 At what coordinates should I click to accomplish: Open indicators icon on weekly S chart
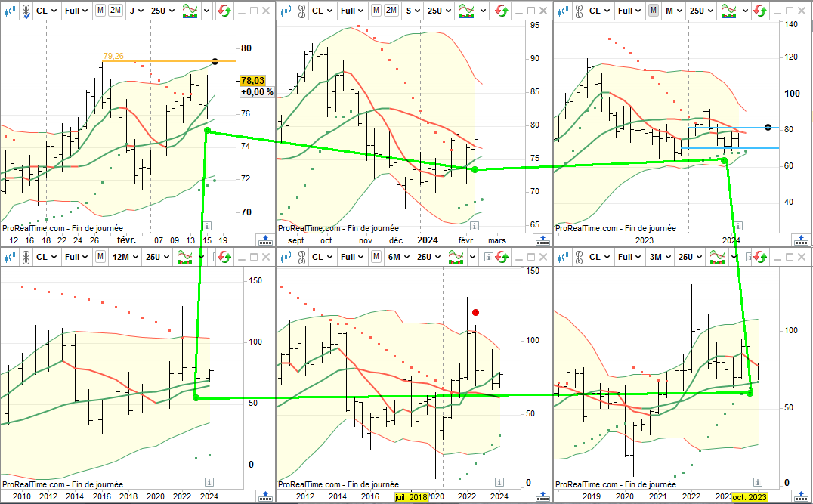coord(467,11)
